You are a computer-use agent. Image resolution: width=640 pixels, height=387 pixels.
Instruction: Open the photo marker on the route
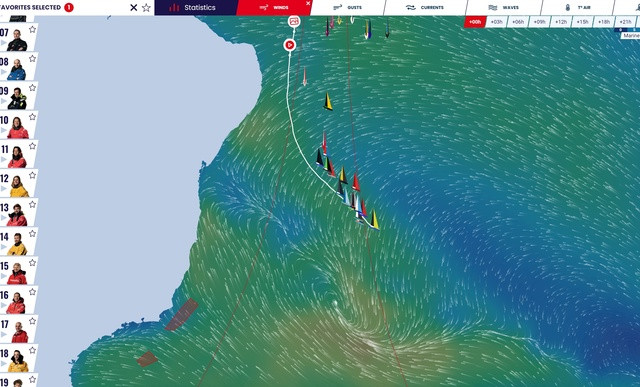click(x=294, y=21)
